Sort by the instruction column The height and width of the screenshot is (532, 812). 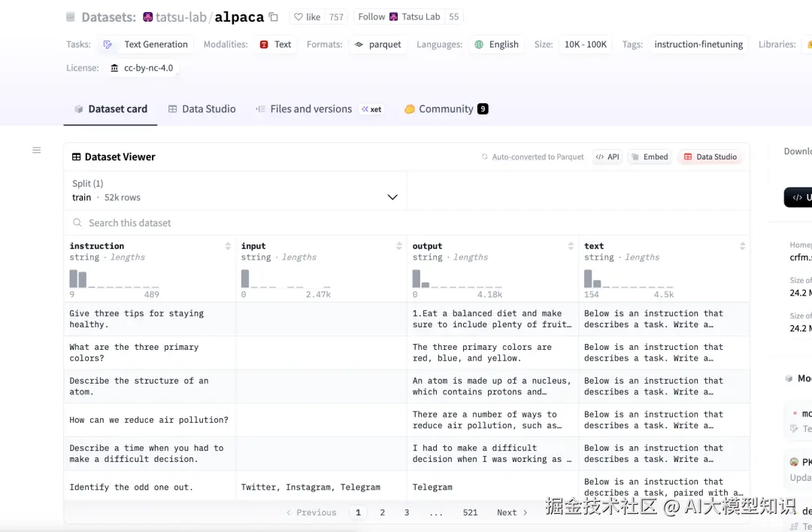(228, 246)
